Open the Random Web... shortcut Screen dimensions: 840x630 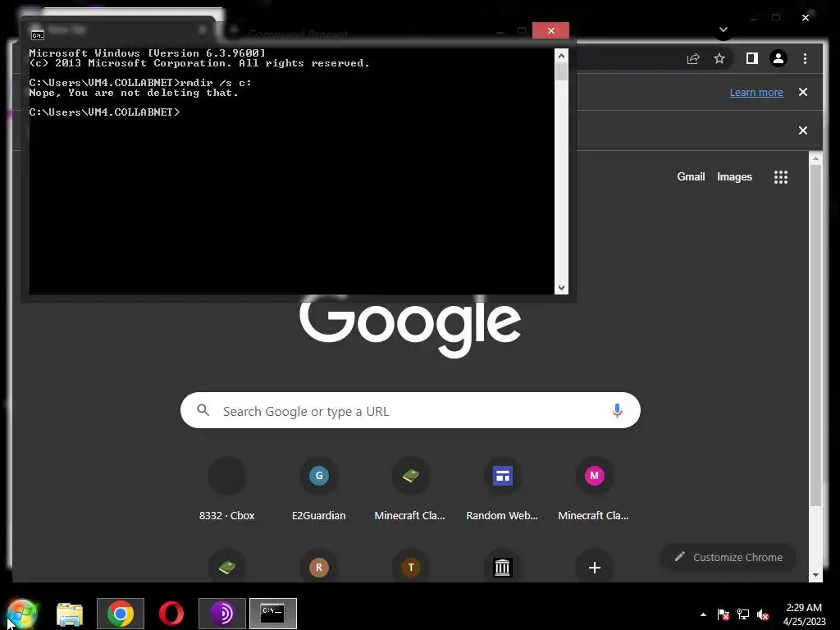tap(502, 490)
